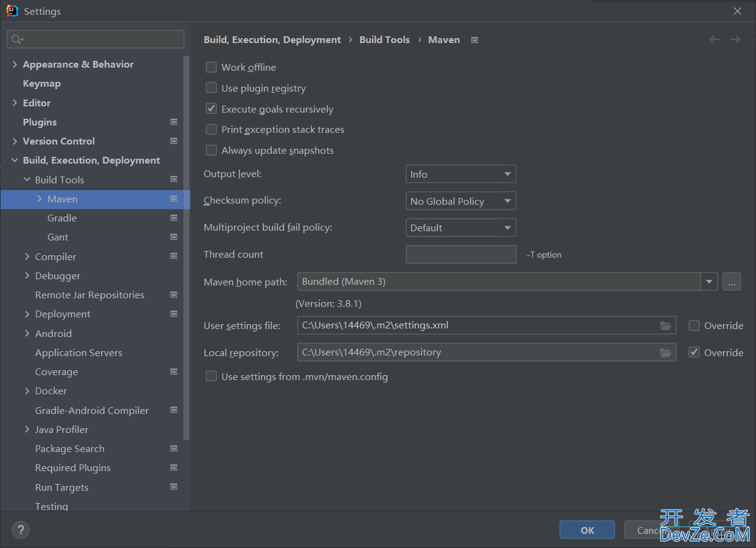Go forward using the right arrow

[735, 39]
